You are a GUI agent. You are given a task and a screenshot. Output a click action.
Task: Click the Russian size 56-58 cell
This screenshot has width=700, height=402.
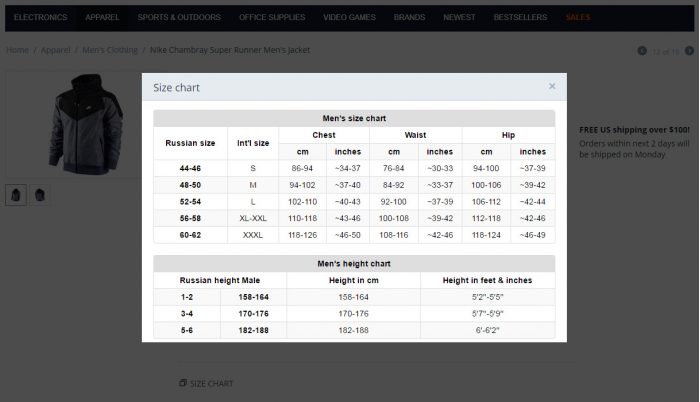tap(190, 218)
